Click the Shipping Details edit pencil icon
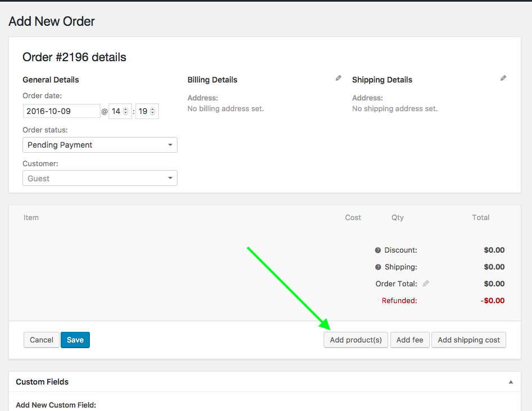Screen dimensions: 532x411 503,79
